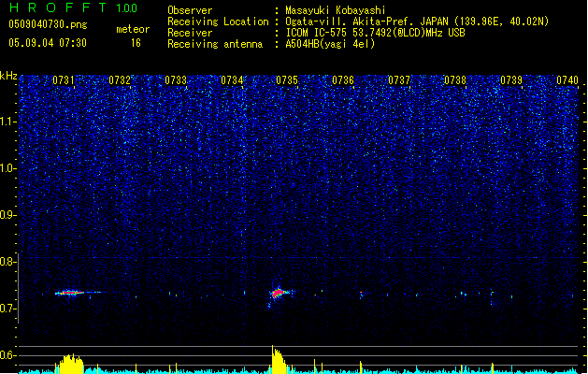
Task: Click the kHz axis unit label
Action: (8, 76)
